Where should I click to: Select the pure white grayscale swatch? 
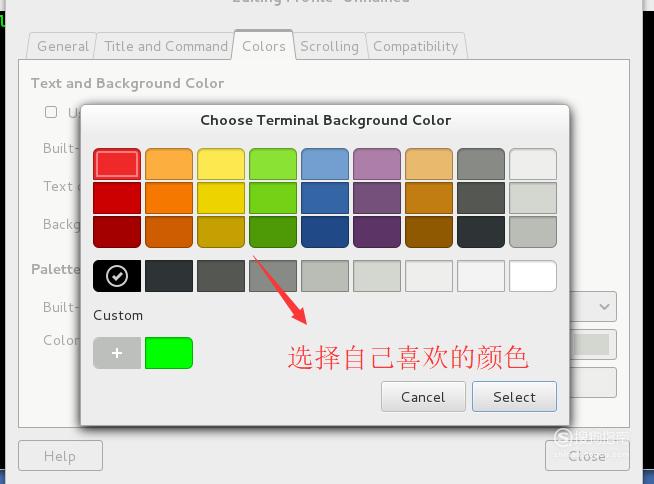tap(533, 276)
